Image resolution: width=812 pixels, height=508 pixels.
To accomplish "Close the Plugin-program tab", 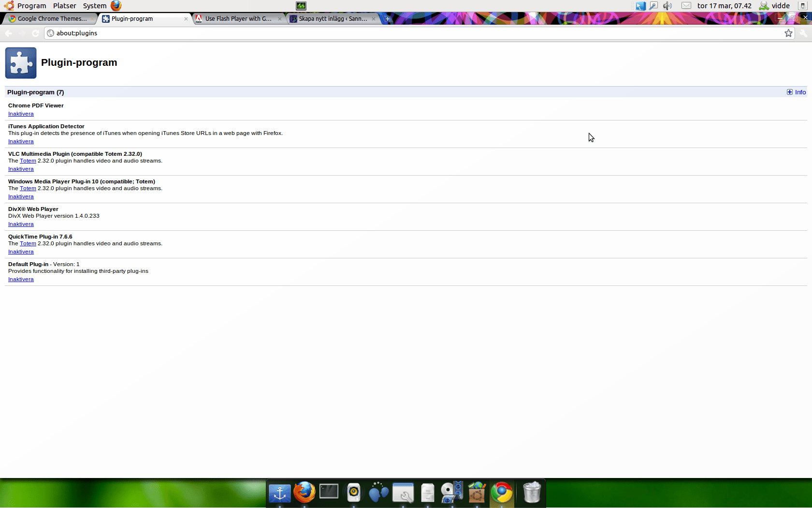I will tap(186, 19).
